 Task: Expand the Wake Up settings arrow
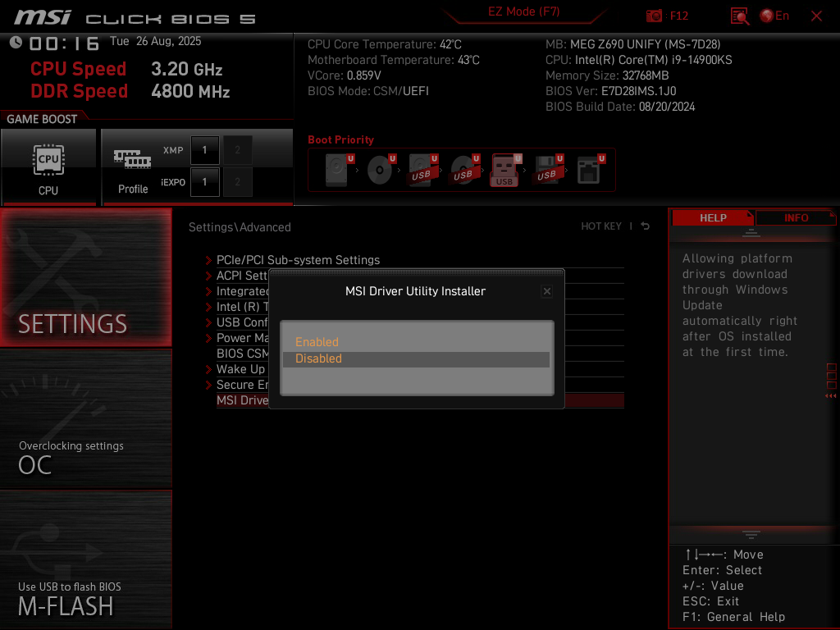coord(208,369)
